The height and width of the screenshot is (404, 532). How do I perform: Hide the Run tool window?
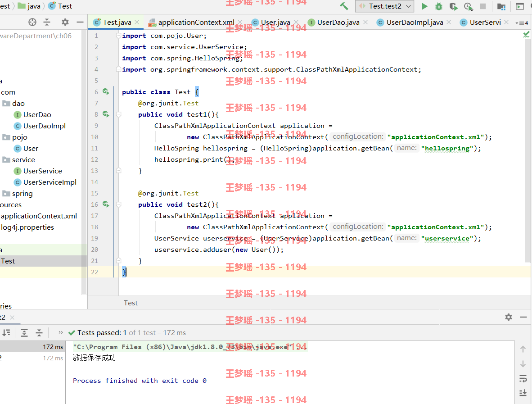[523, 317]
